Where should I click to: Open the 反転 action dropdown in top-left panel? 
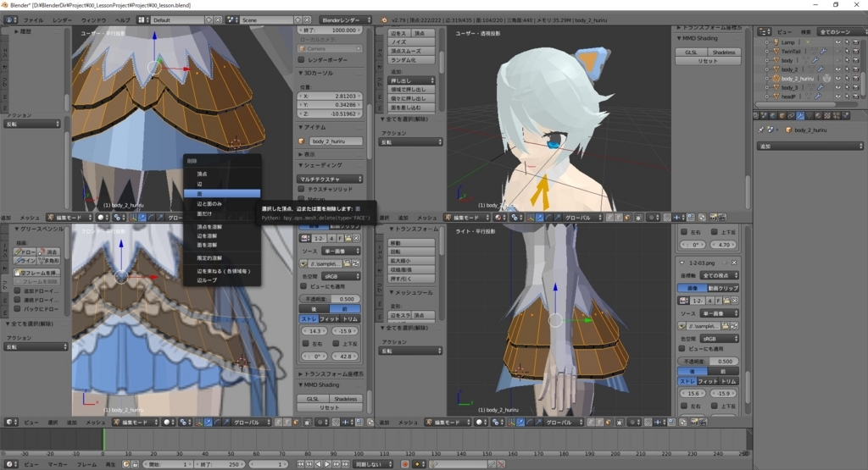[32, 124]
